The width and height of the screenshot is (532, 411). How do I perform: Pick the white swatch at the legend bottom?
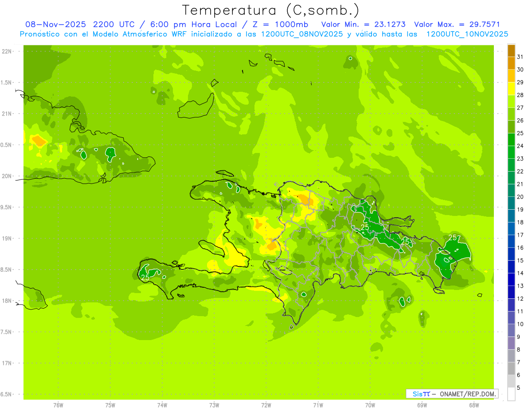(x=511, y=394)
